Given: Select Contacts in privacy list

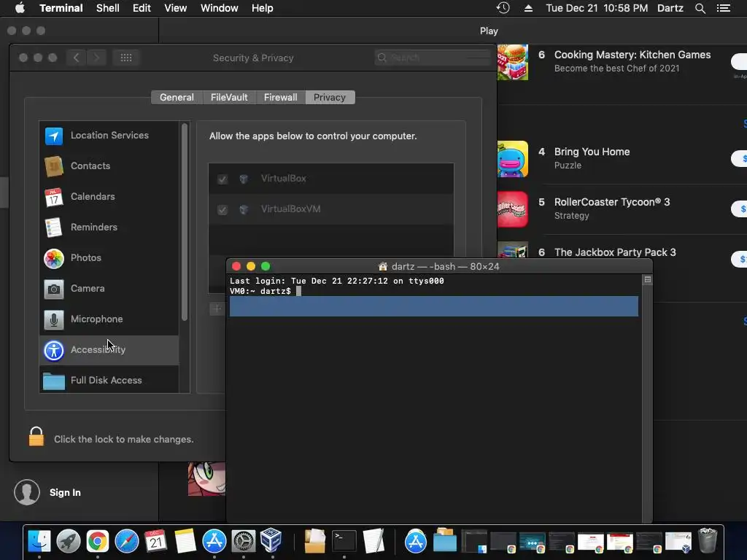Looking at the screenshot, I should (x=109, y=166).
